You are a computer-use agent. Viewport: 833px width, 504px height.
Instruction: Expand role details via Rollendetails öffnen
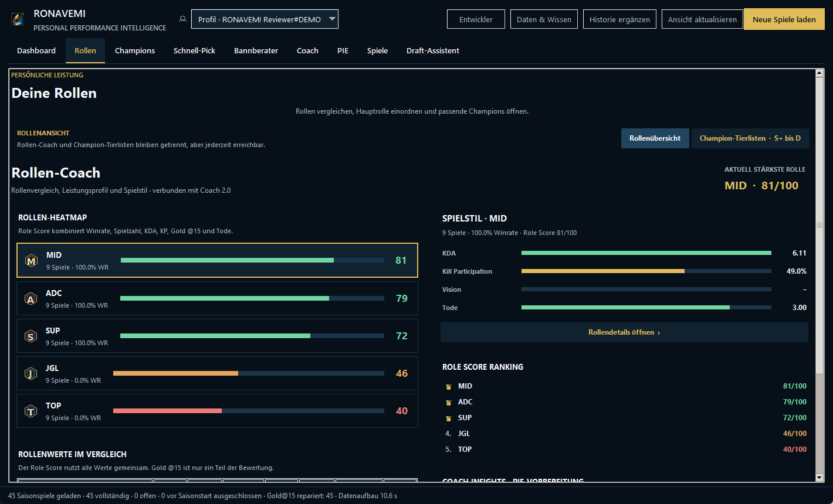[x=624, y=332]
